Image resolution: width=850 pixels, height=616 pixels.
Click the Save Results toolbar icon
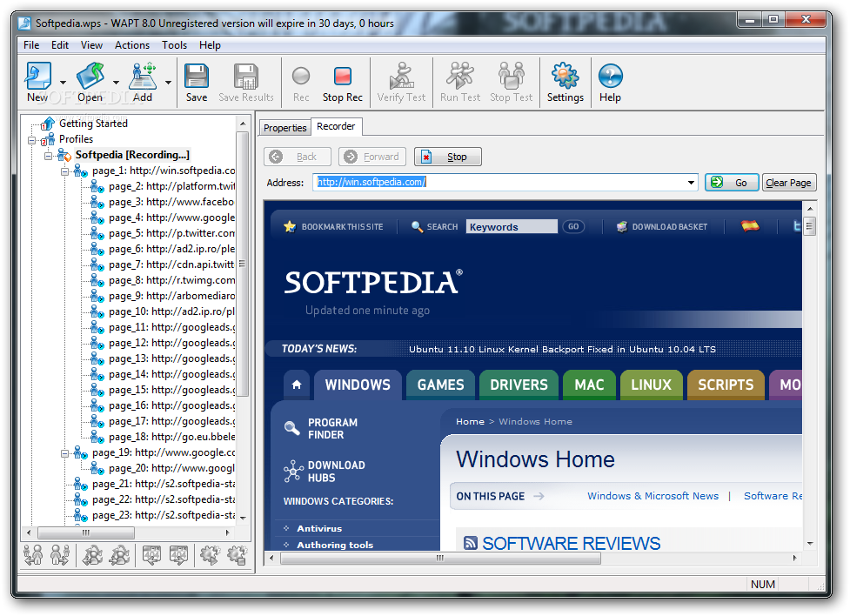coord(246,76)
